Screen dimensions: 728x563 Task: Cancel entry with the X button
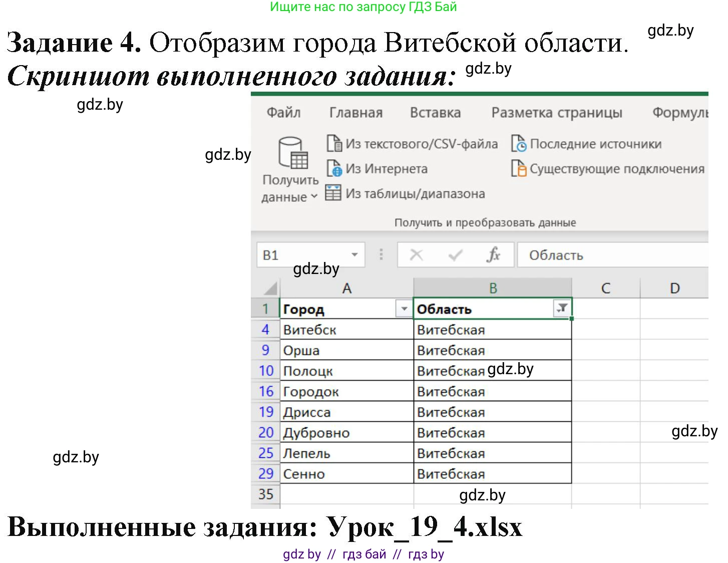pyautogui.click(x=416, y=254)
